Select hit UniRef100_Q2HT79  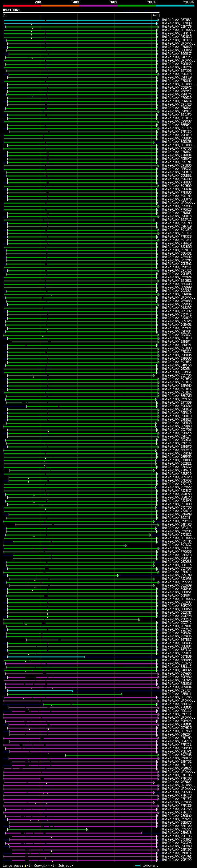coord(176,26)
